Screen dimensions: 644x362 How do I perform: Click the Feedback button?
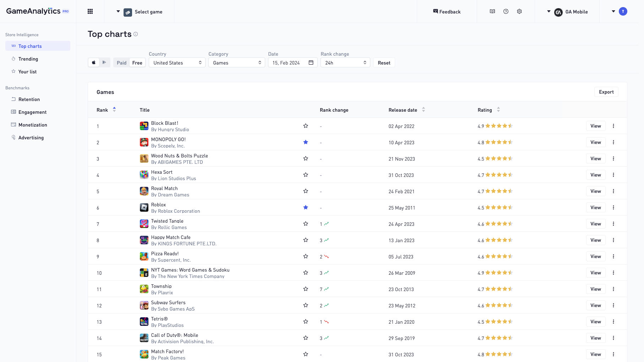point(447,11)
